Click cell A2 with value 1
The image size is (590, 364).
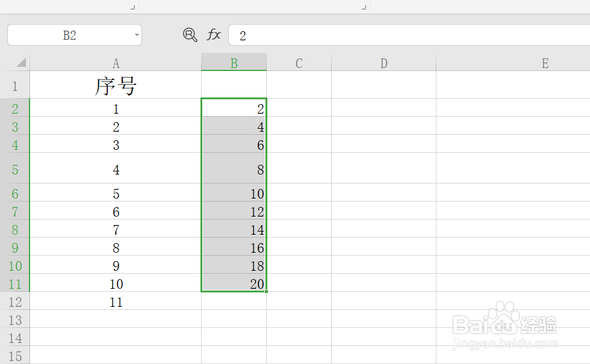coord(116,108)
